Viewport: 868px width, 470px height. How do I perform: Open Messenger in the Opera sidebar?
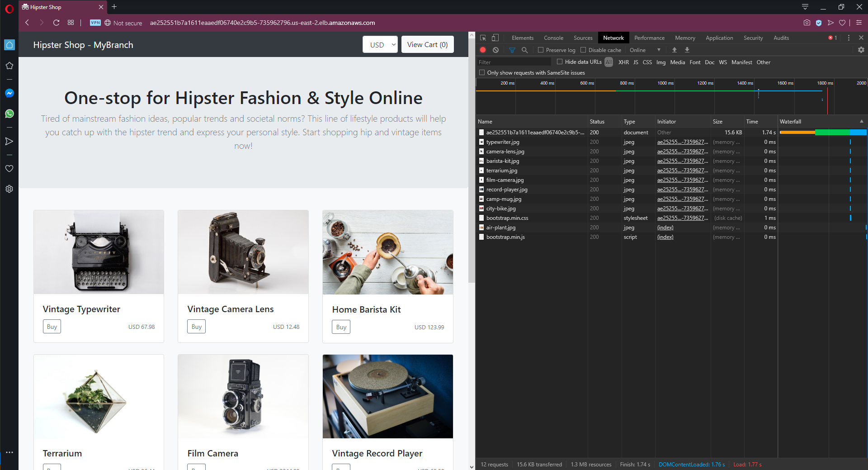[9, 93]
